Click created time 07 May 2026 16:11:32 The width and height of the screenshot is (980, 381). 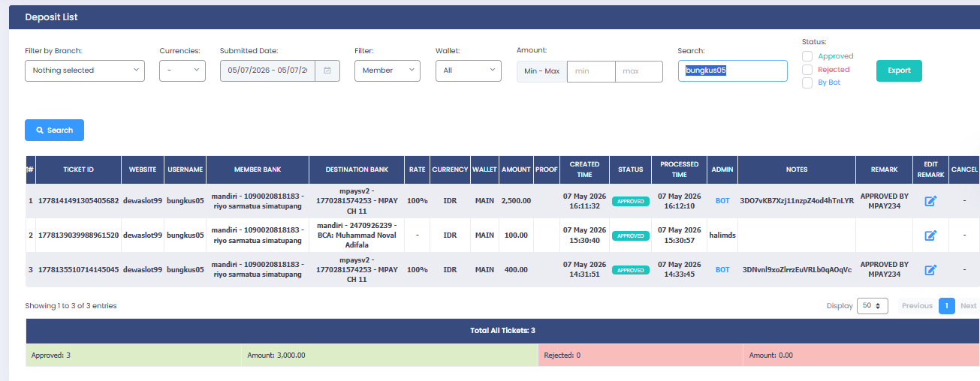click(584, 200)
